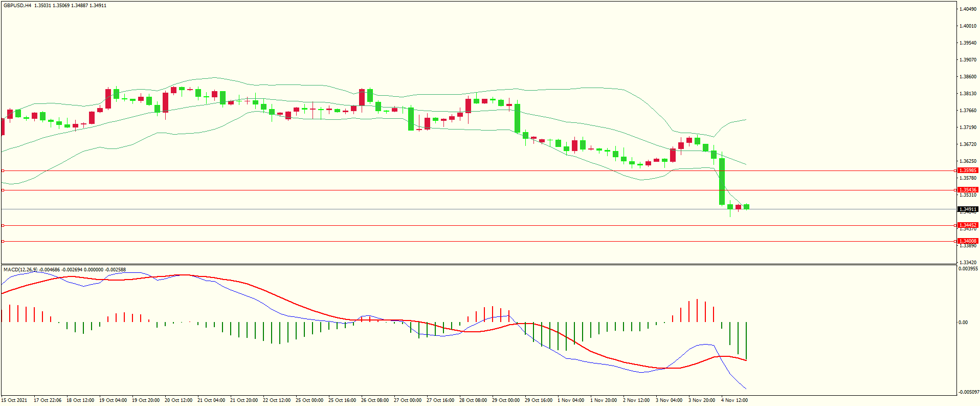Click the 0.00 MACD zero level label
Screen dimensions: 980x406
(963, 323)
